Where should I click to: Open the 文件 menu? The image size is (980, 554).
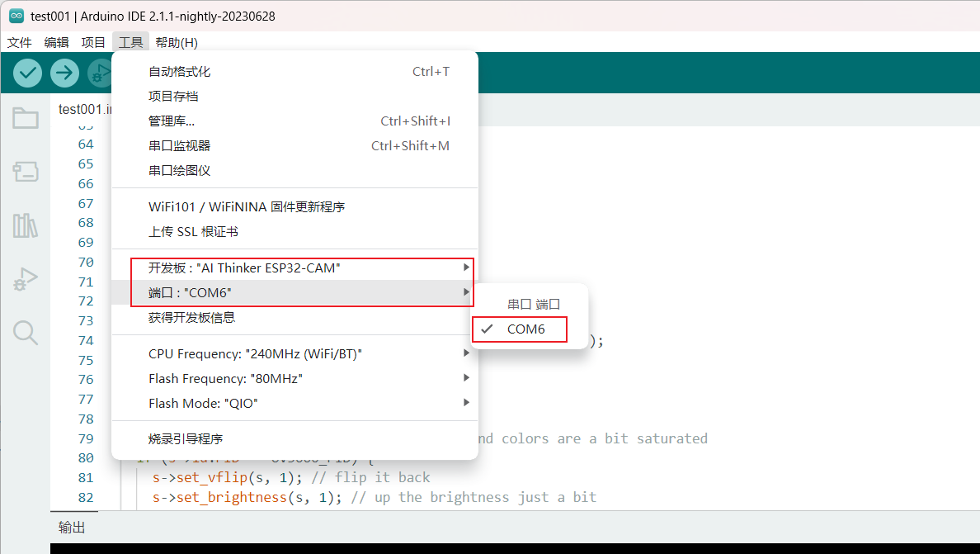click(x=19, y=42)
